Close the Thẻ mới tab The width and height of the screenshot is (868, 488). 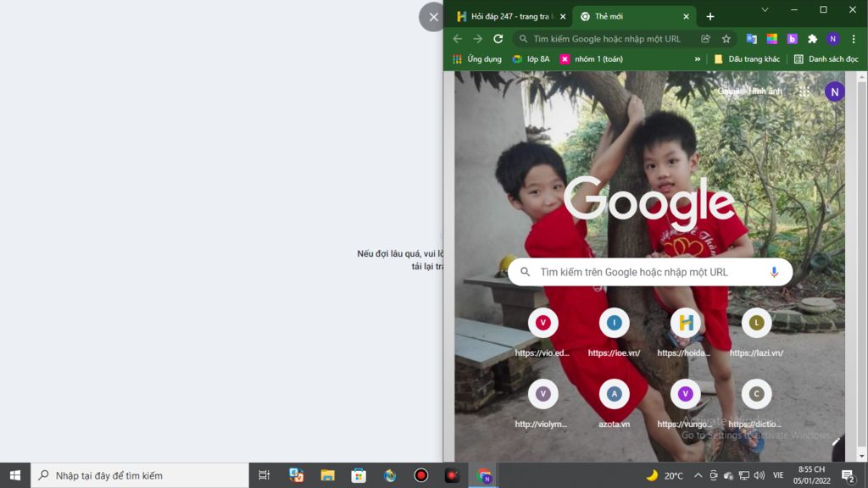pos(686,17)
